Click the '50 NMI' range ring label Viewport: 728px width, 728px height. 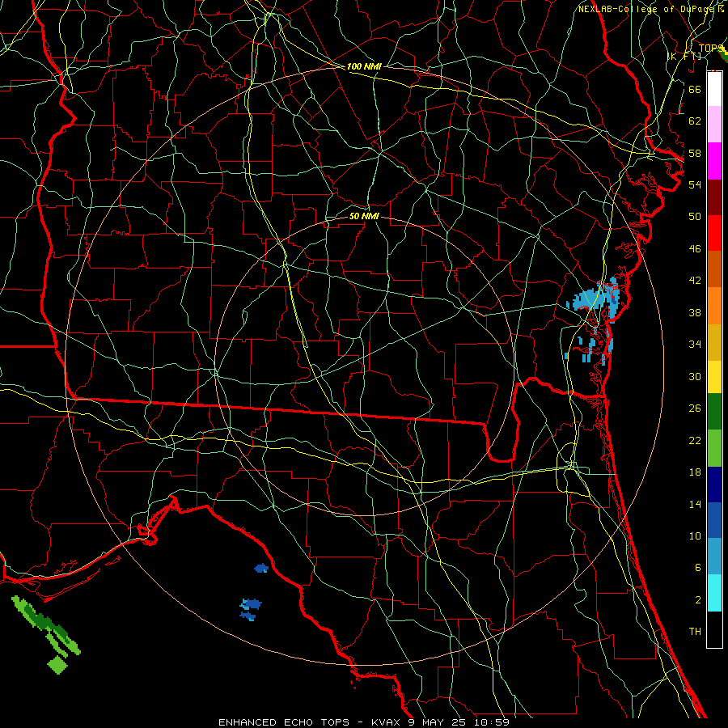pyautogui.click(x=364, y=216)
